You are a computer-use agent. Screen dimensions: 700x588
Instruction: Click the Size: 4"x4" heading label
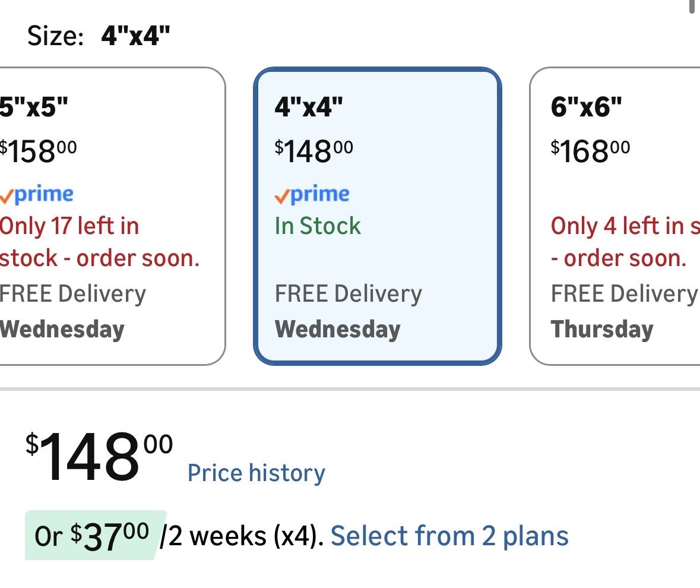[x=99, y=37]
